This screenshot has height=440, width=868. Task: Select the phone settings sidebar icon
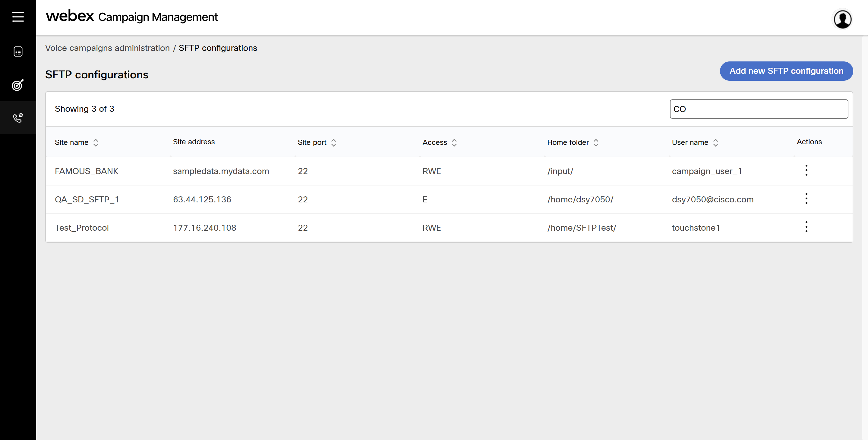(x=18, y=118)
